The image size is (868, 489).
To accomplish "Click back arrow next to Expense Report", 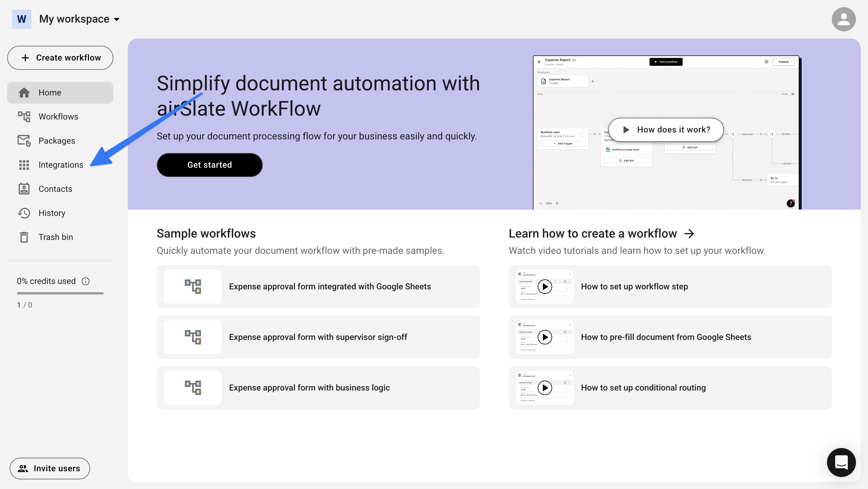I will tap(539, 62).
